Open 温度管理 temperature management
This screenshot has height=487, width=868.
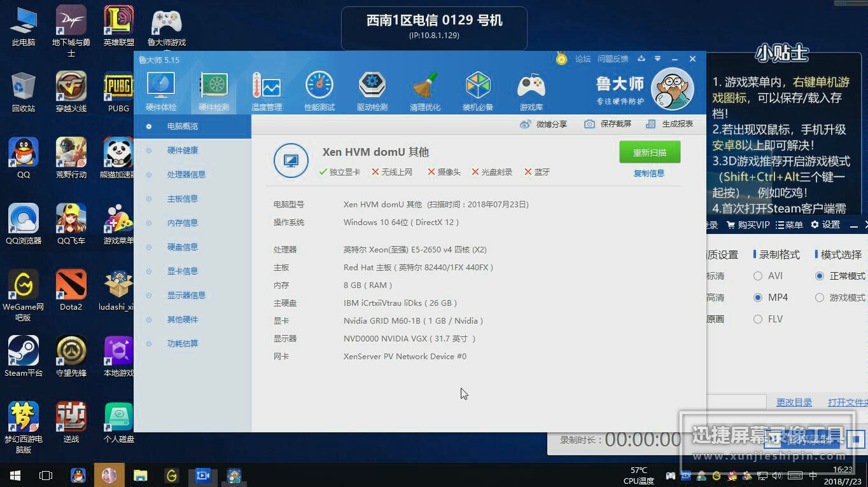(266, 92)
